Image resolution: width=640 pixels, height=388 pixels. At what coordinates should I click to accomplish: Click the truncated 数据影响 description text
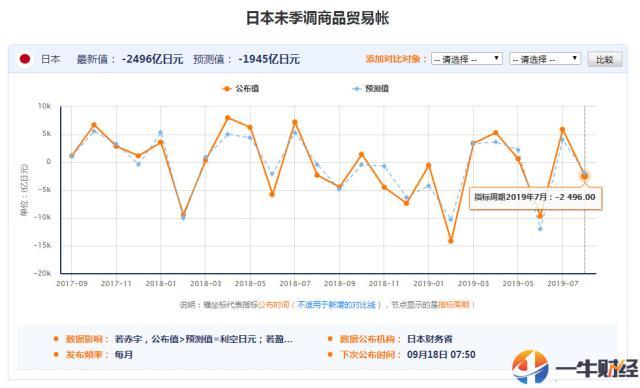pyautogui.click(x=204, y=339)
